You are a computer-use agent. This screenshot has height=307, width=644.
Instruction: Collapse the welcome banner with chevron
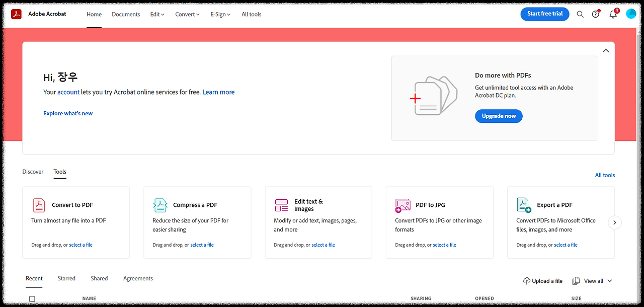[606, 50]
